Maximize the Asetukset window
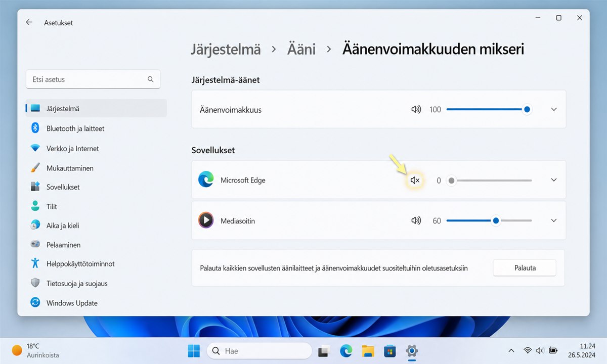607x364 pixels. (x=558, y=18)
